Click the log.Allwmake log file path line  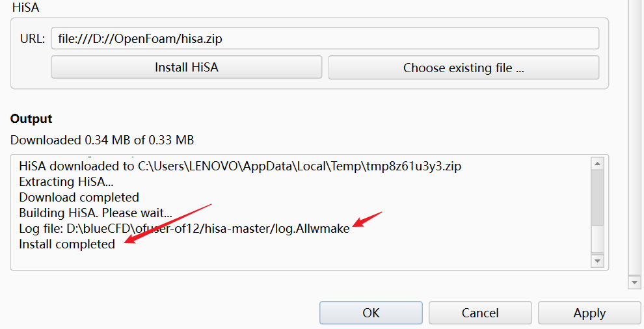(184, 228)
